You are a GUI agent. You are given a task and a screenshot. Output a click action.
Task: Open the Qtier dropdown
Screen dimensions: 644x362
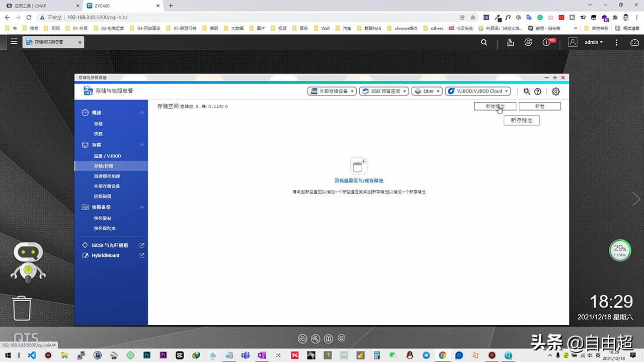[x=427, y=91]
